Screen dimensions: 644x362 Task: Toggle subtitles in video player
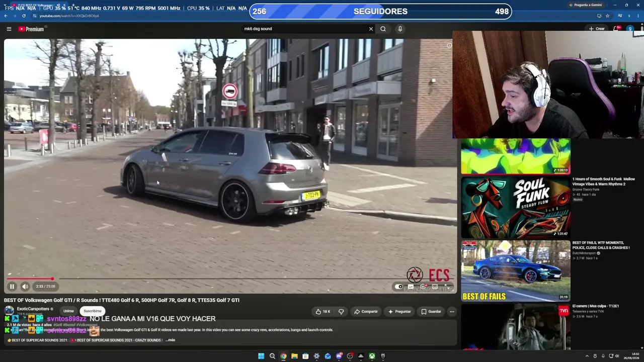(x=411, y=287)
